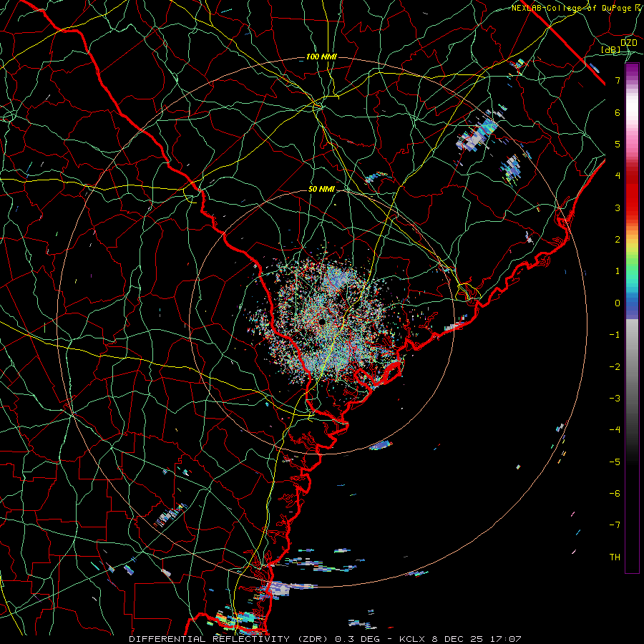
Task: Click the 8 DEC 25 17:07 timestamp
Action: point(477,639)
